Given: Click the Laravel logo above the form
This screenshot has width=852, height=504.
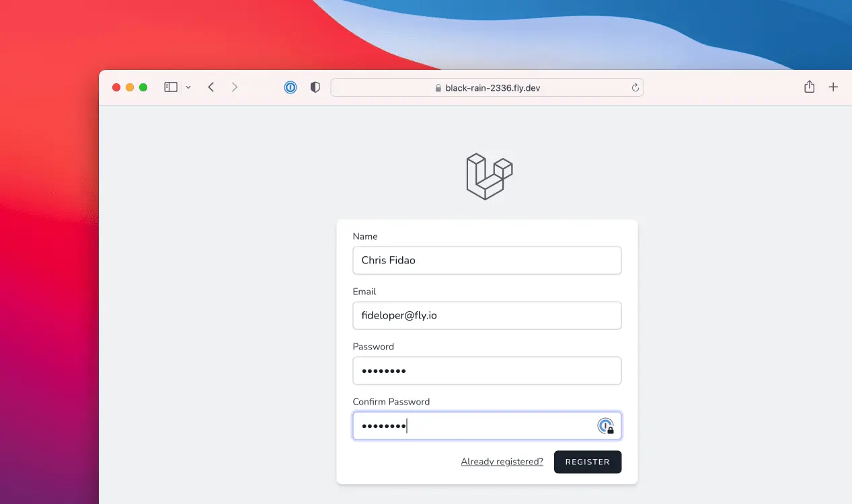Looking at the screenshot, I should 490,176.
